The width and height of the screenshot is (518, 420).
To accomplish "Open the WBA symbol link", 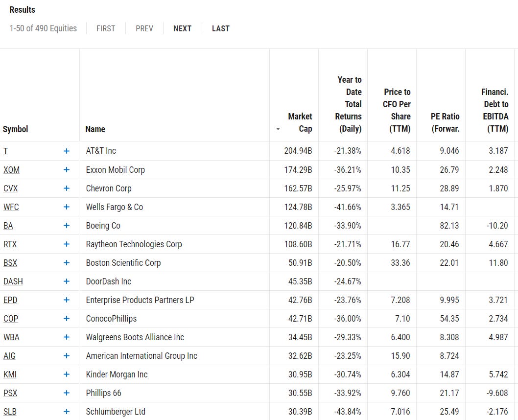I will click(12, 337).
